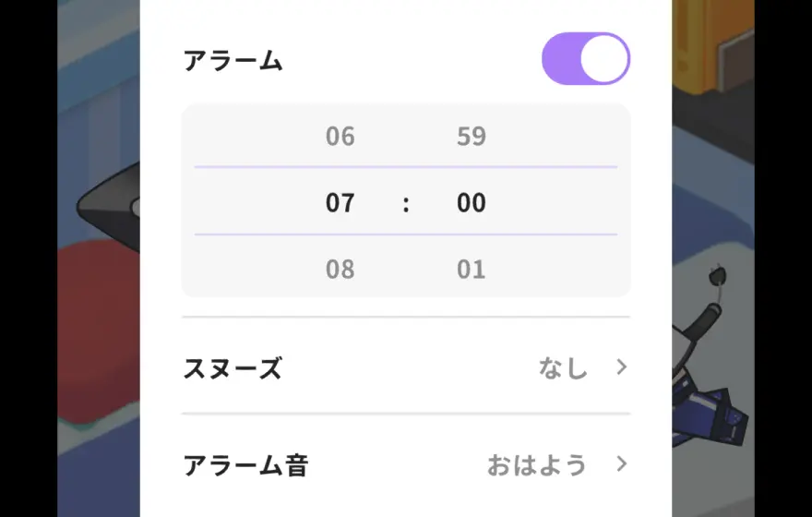The height and width of the screenshot is (517, 812).
Task: Click the なし snooze value
Action: (x=563, y=368)
